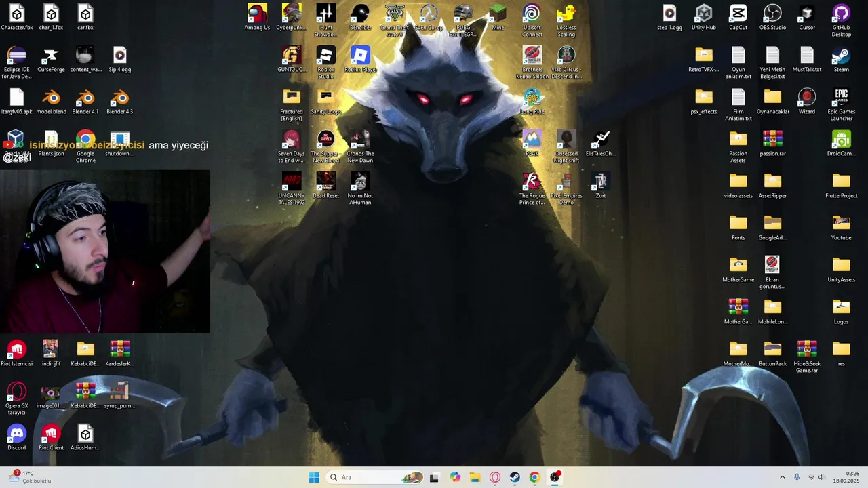Launch The Rogue Prince of shortcut

(532, 188)
